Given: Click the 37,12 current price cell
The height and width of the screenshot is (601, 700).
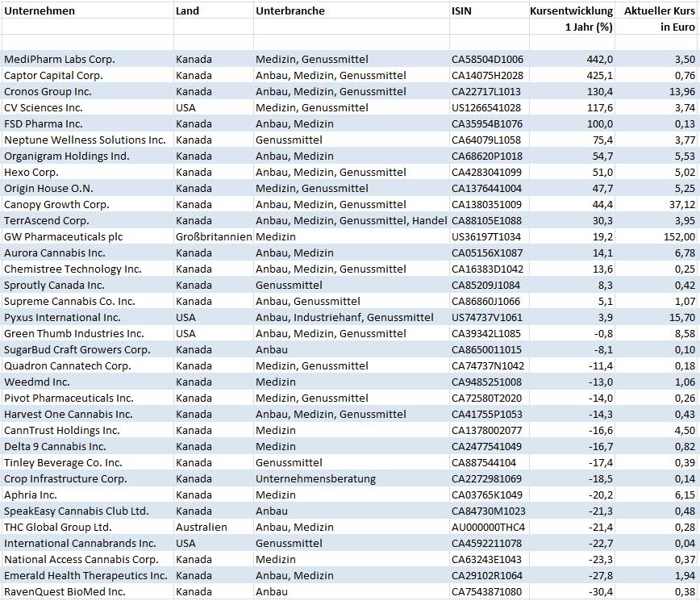Looking at the screenshot, I should coord(656,204).
